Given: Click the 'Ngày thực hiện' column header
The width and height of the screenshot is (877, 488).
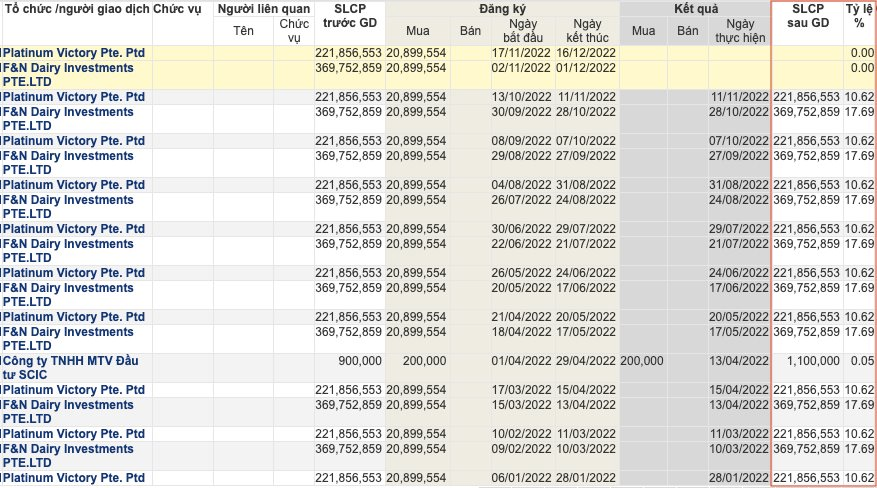Looking at the screenshot, I should 739,31.
